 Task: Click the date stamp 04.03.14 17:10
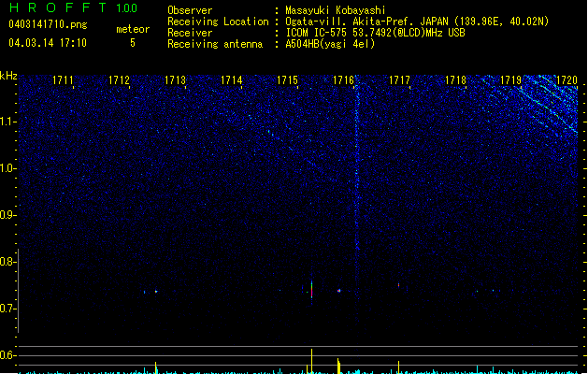(x=48, y=43)
